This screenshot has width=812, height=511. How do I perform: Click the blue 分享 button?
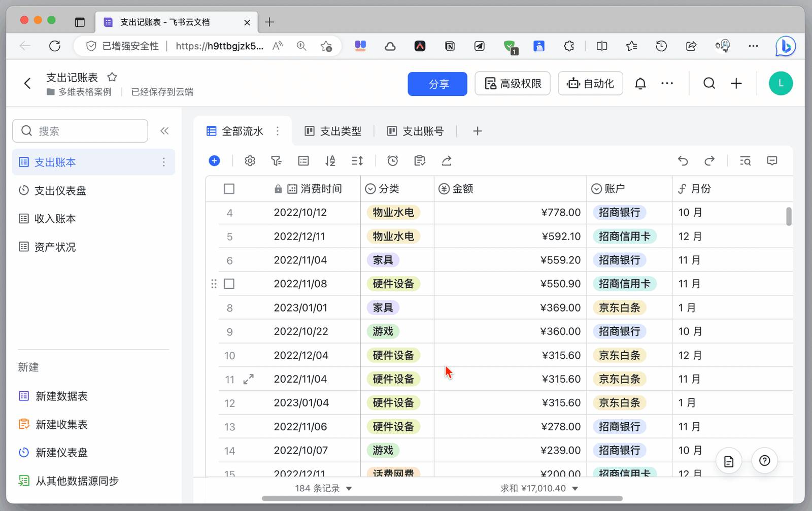click(437, 84)
